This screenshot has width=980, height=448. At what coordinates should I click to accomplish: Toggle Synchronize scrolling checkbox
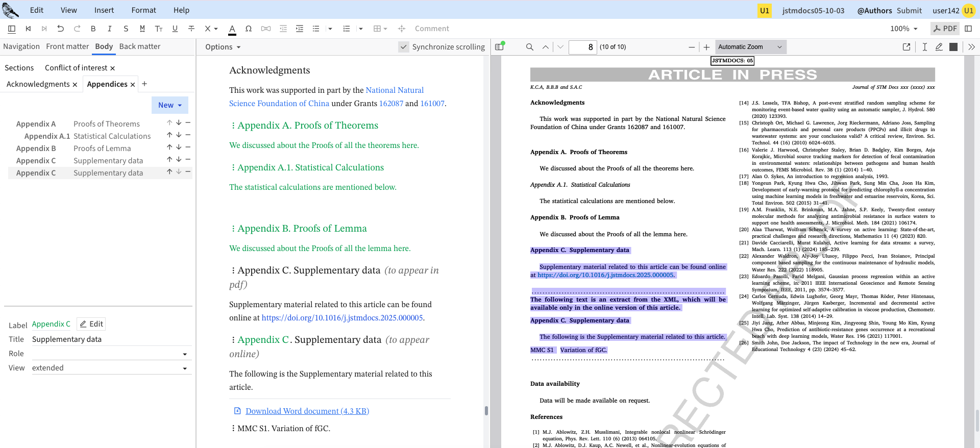point(404,47)
